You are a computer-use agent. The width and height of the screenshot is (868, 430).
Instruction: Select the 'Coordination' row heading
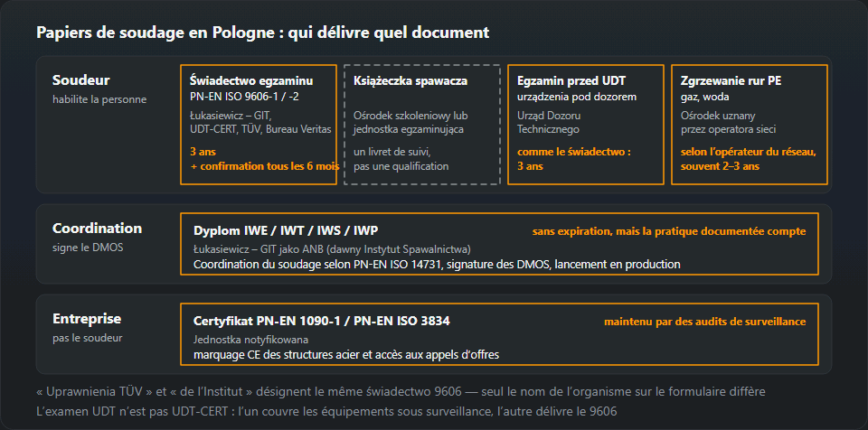[97, 228]
